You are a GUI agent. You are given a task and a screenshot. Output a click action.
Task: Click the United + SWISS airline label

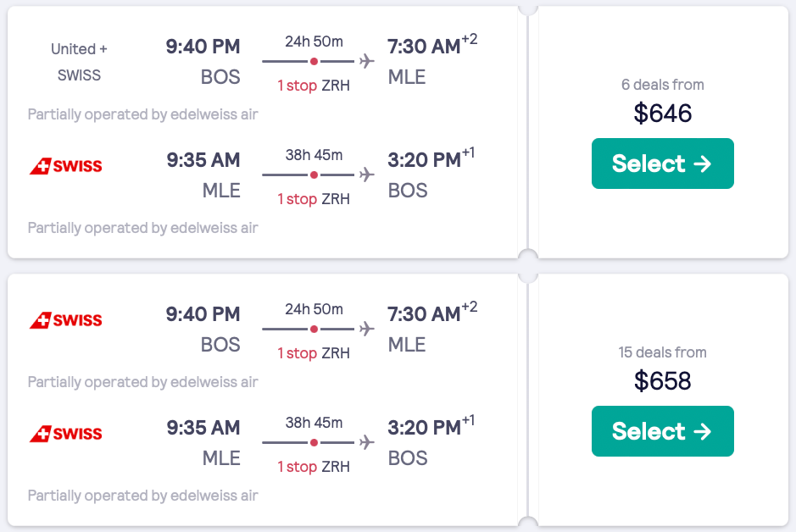pyautogui.click(x=79, y=62)
